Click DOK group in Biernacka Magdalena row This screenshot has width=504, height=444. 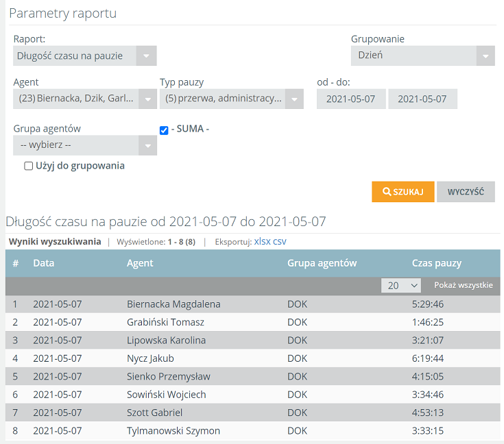298,304
